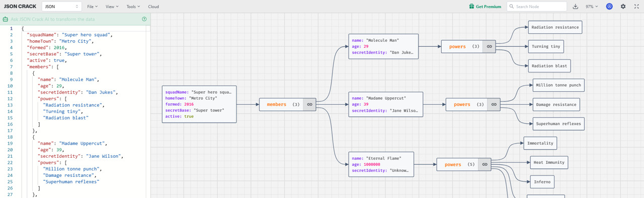The width and height of the screenshot is (644, 198).
Task: Select the Radiation resistance graph node
Action: pos(555,27)
